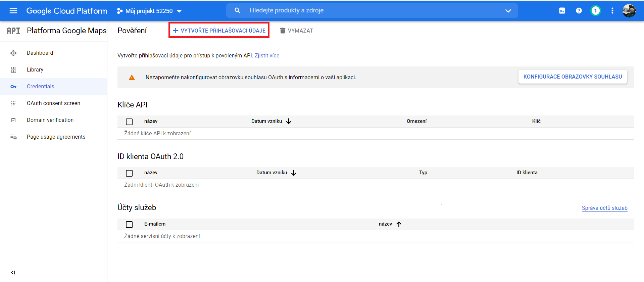Collapse the left sidebar panel
This screenshot has height=282, width=644.
pyautogui.click(x=13, y=272)
